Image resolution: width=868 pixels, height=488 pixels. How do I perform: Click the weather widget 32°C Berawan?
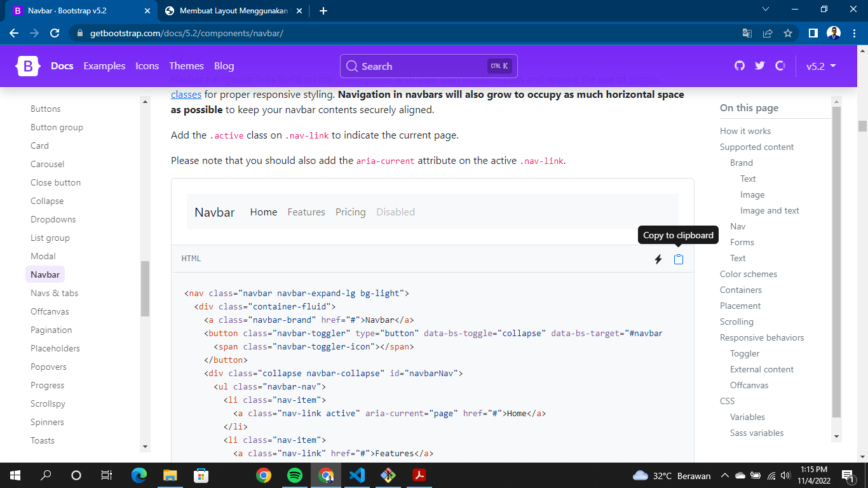tap(672, 475)
